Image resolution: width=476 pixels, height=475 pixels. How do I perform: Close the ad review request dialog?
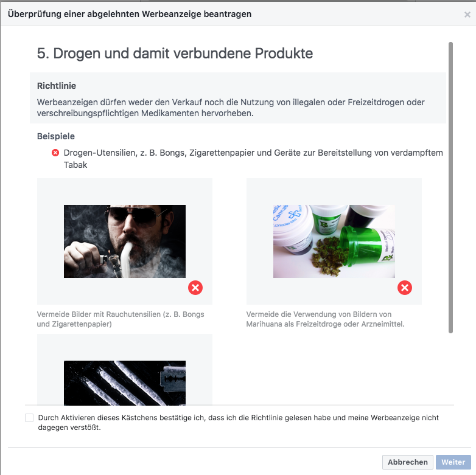click(x=467, y=15)
